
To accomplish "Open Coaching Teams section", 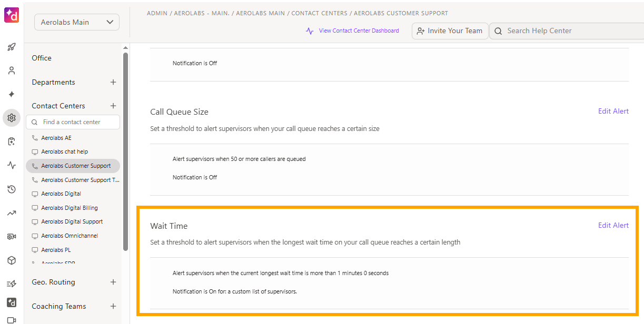I will point(59,306).
